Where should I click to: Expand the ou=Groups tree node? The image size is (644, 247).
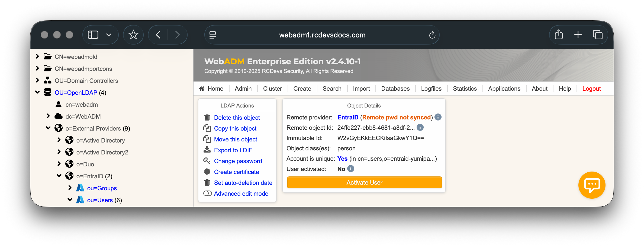(x=70, y=188)
